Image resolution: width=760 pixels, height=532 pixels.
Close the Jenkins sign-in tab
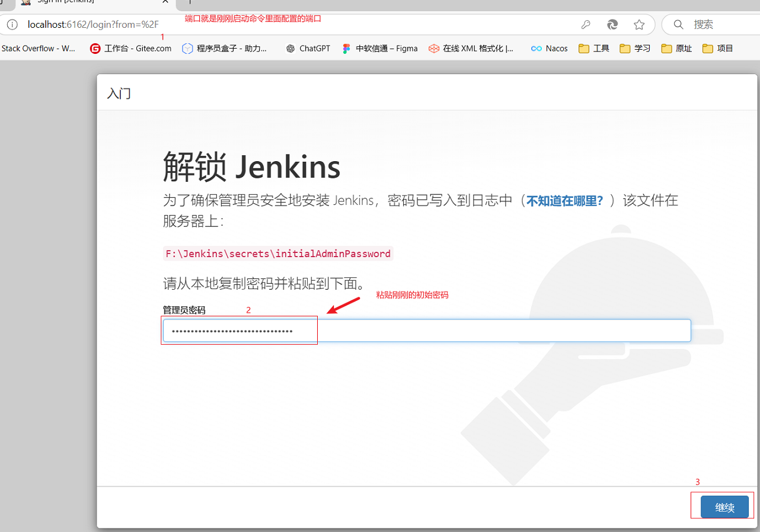click(x=165, y=2)
